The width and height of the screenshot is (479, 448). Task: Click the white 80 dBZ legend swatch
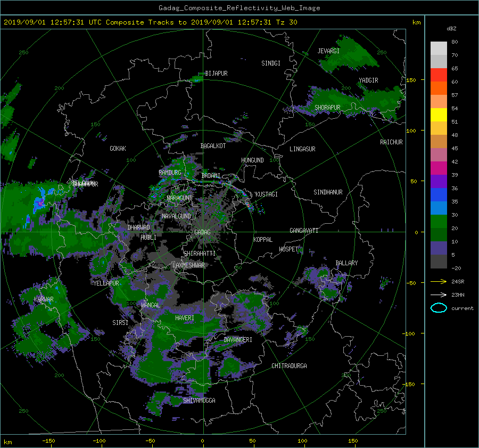(x=439, y=48)
